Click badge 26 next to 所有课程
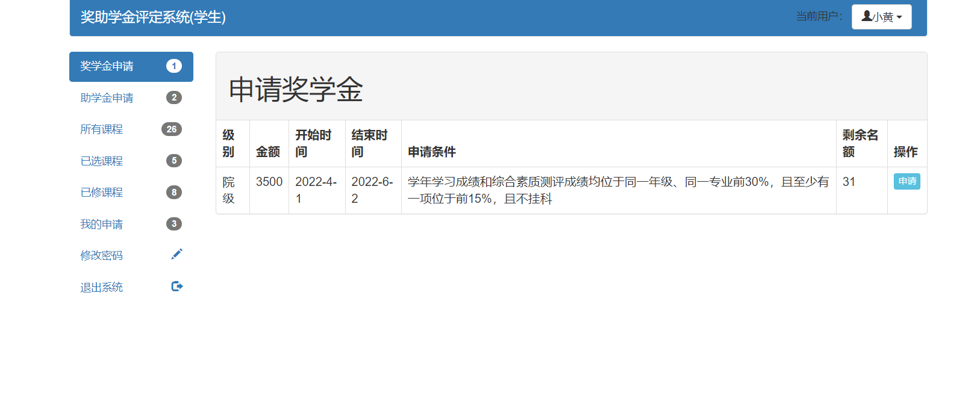This screenshot has width=980, height=414. pyautogui.click(x=172, y=129)
